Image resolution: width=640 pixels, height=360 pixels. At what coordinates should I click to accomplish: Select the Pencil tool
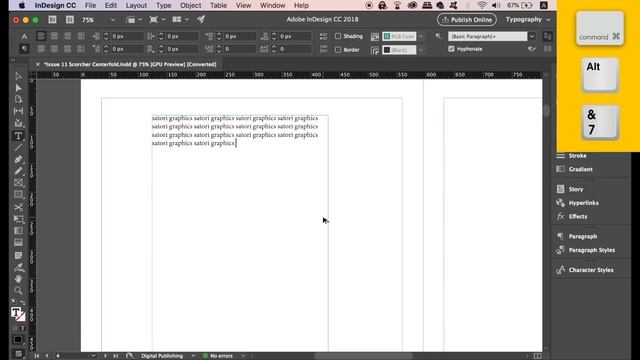click(x=18, y=171)
